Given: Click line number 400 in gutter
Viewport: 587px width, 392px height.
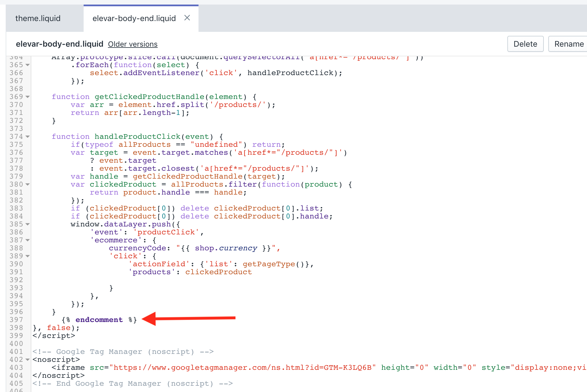Looking at the screenshot, I should click(16, 344).
